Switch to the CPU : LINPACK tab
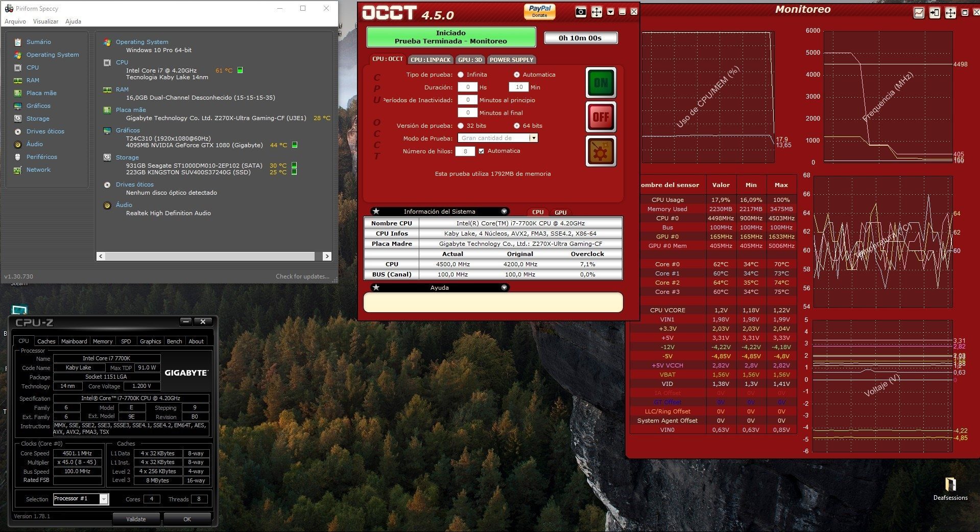Viewport: 980px width, 532px height. (431, 60)
